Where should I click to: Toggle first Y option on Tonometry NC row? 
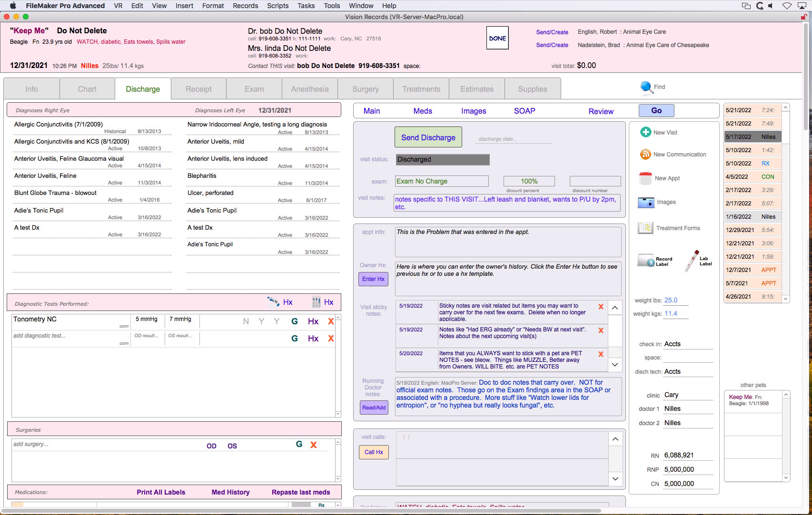(x=261, y=321)
